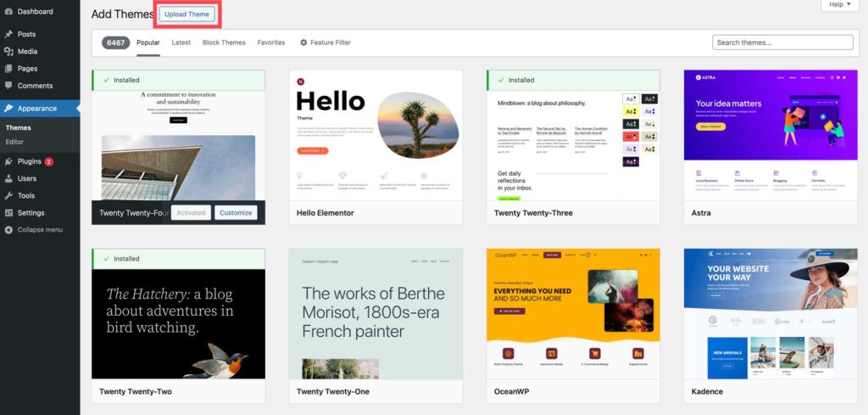
Task: Click the Search themes input field
Action: pyautogui.click(x=782, y=42)
